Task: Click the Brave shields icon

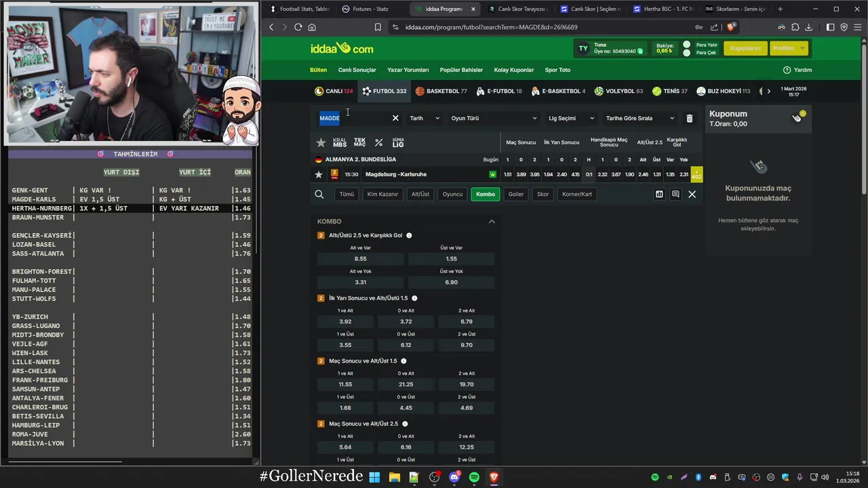Action: (731, 27)
